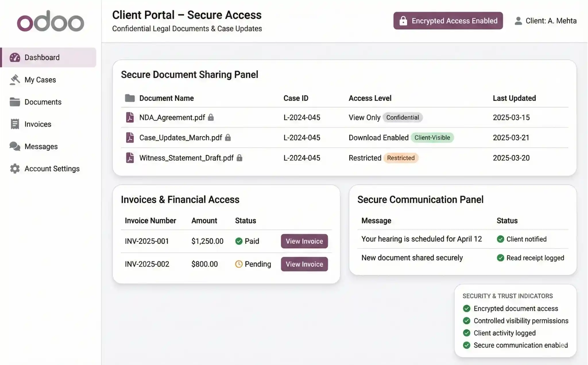Click the client profile icon near A. Mehta
Viewport: 588px width, 365px height.
519,20
